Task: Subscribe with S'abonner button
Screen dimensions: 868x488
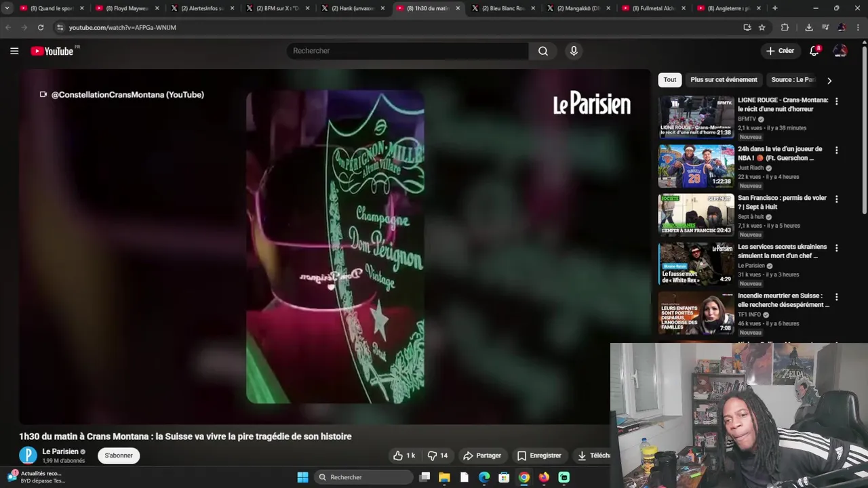Action: click(119, 455)
